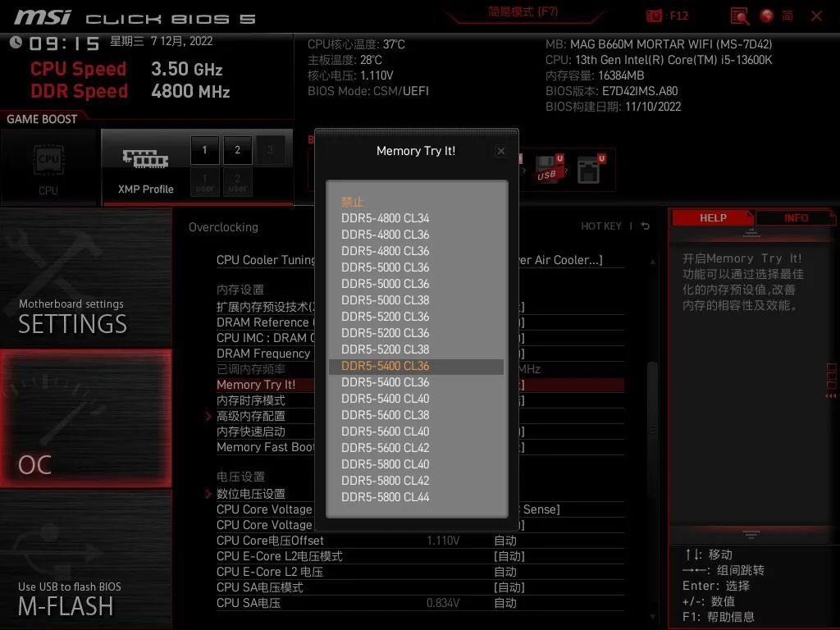
Task: Open the HOT KEY menu
Action: [601, 226]
